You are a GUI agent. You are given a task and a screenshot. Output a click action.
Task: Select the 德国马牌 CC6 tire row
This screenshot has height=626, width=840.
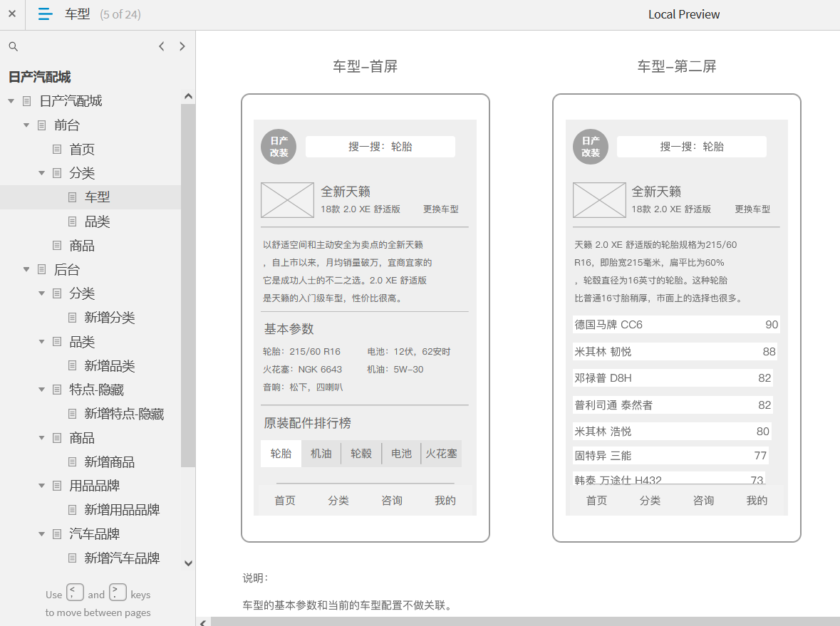[x=676, y=325]
